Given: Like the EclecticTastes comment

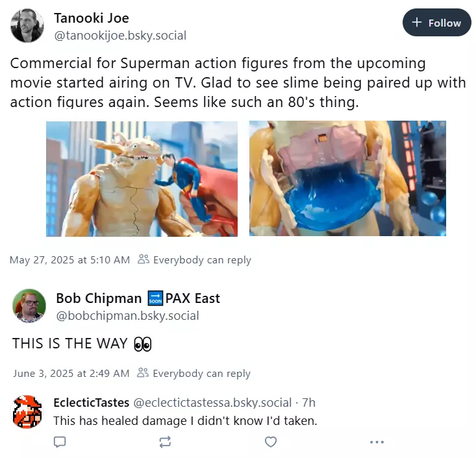Looking at the screenshot, I should (271, 442).
